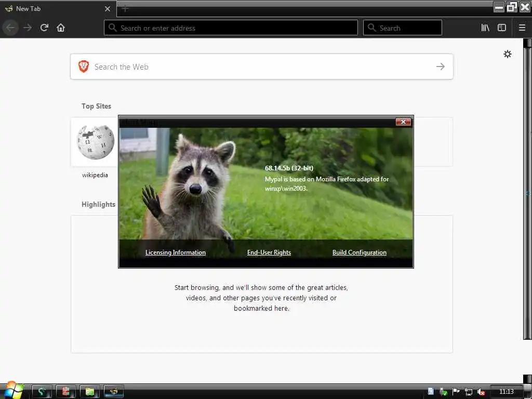Click the Brave search engine icon
Screen dimensions: 532x399
84,66
